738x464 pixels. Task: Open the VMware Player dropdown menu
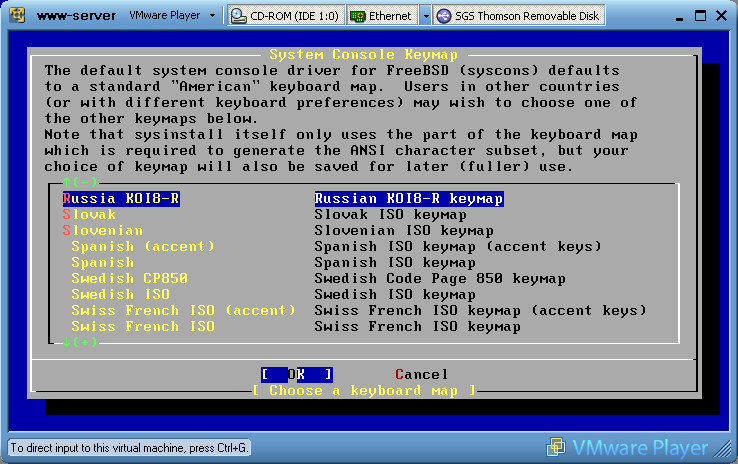pos(172,16)
